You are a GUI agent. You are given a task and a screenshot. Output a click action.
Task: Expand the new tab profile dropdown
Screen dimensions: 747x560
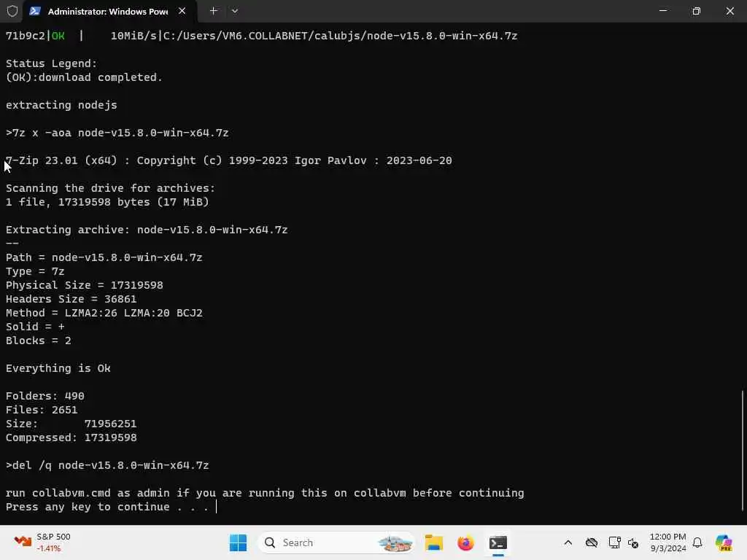234,10
